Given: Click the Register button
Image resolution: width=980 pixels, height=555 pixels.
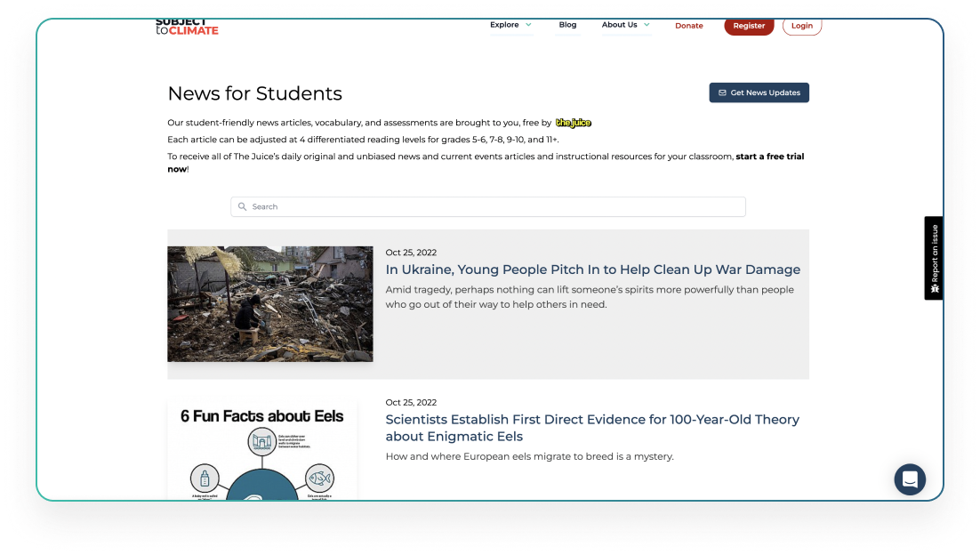Looking at the screenshot, I should click(749, 26).
